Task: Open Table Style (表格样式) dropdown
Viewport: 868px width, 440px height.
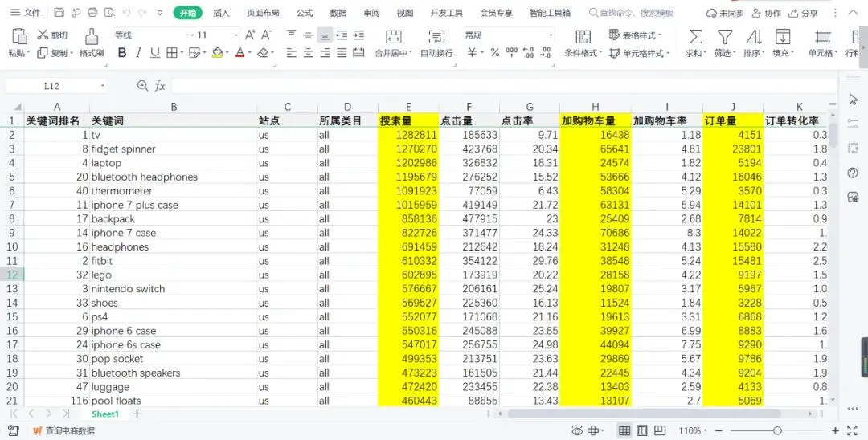Action: 636,35
